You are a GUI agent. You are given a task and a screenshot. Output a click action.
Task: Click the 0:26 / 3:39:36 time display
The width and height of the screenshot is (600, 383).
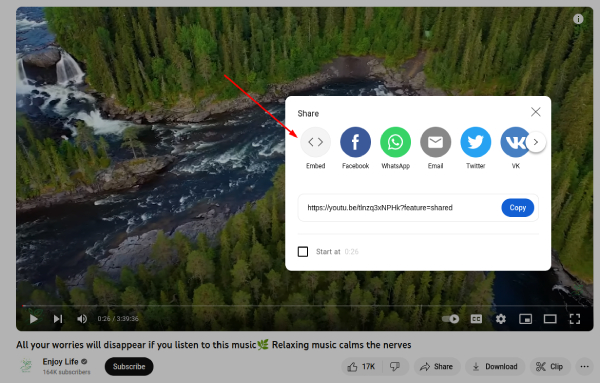pos(118,319)
